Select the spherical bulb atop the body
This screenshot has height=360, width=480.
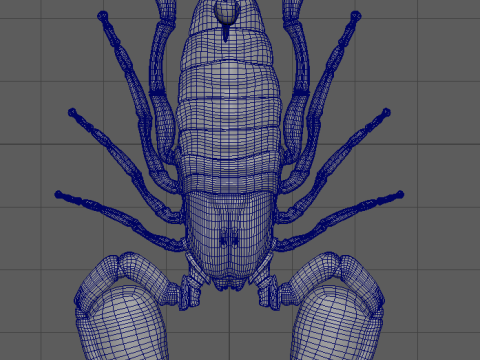click(x=227, y=12)
